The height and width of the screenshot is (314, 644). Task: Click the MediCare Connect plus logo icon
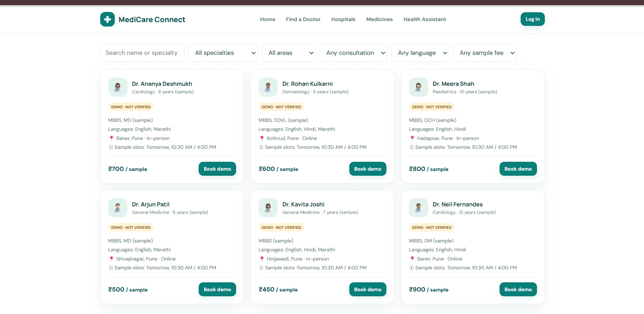(x=107, y=19)
